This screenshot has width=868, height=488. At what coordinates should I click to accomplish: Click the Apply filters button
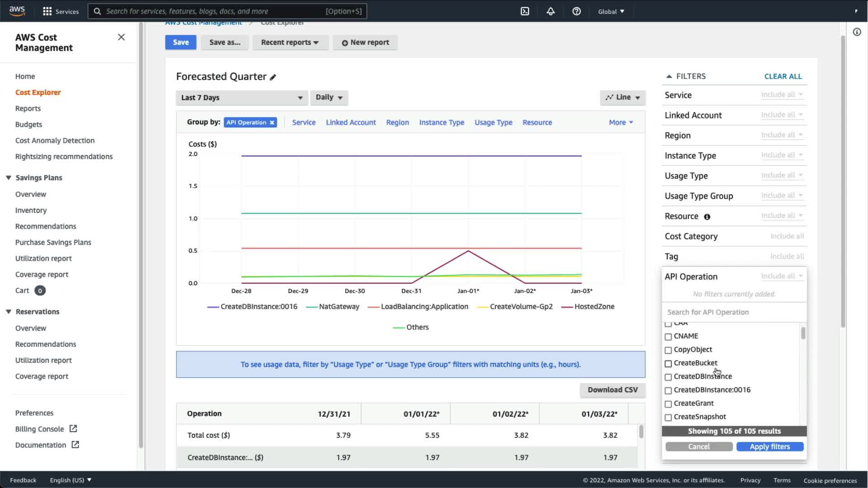click(769, 446)
